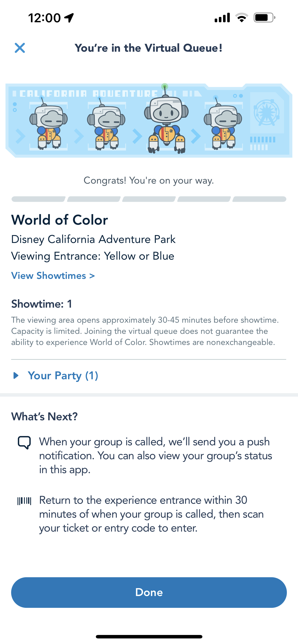Image resolution: width=298 pixels, height=644 pixels.
Task: Click the disclosure triangle beside Your Party
Action: pos(16,376)
